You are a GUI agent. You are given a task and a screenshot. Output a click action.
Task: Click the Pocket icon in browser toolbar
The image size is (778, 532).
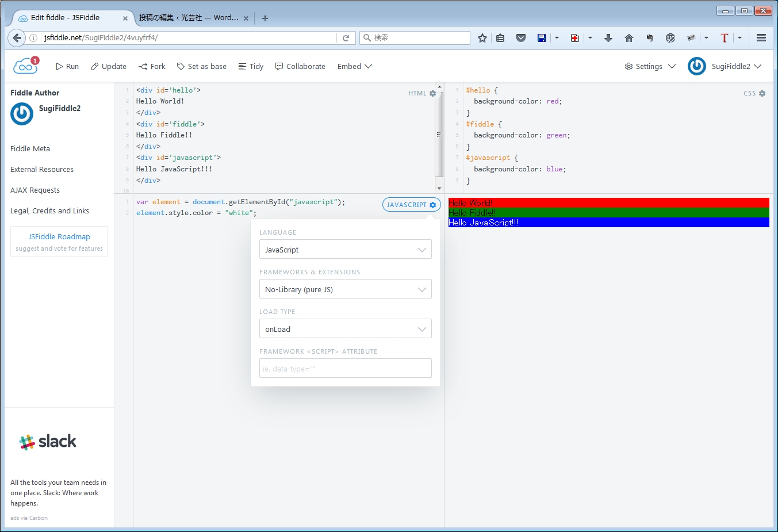click(x=520, y=38)
